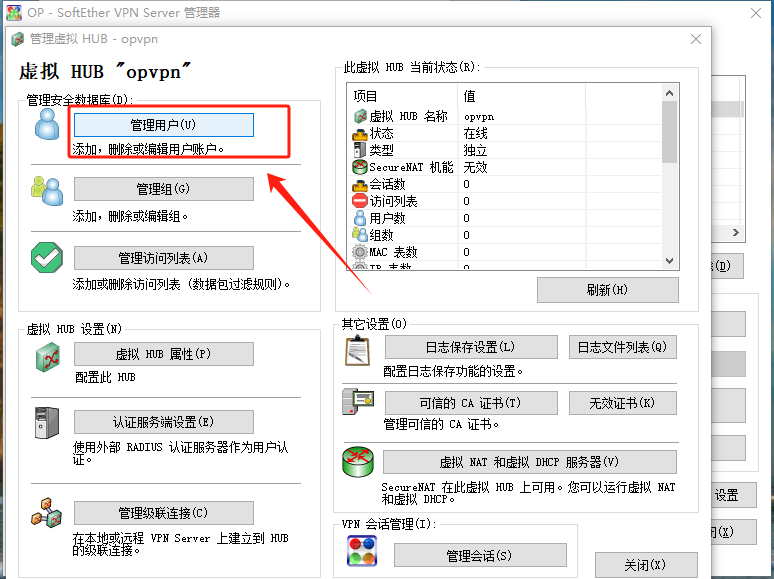774x579 pixels.
Task: Click the cascade connection icon beside 管理级联连接
Action: pyautogui.click(x=47, y=512)
